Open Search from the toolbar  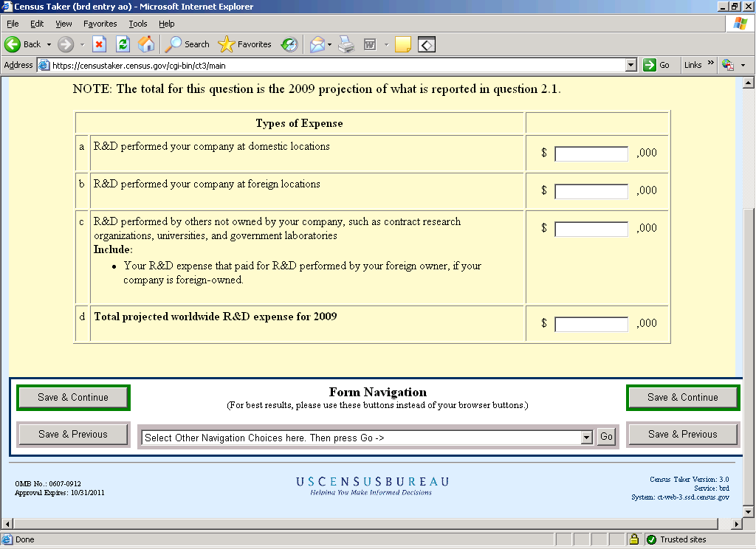(188, 44)
